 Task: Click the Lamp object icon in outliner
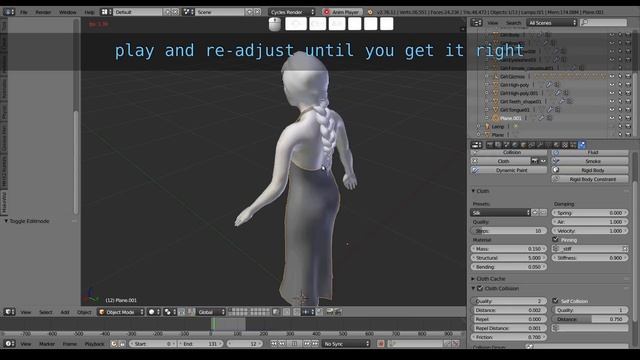[x=487, y=127]
